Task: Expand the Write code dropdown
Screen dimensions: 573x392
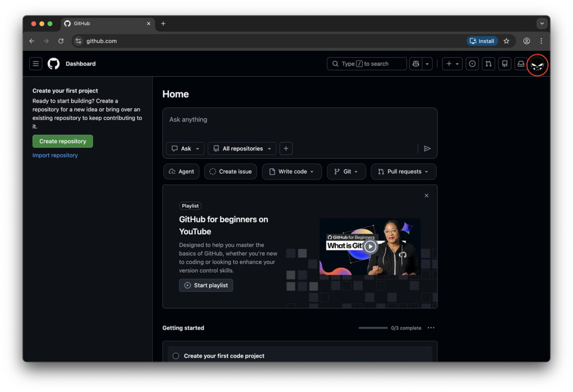Action: [292, 171]
